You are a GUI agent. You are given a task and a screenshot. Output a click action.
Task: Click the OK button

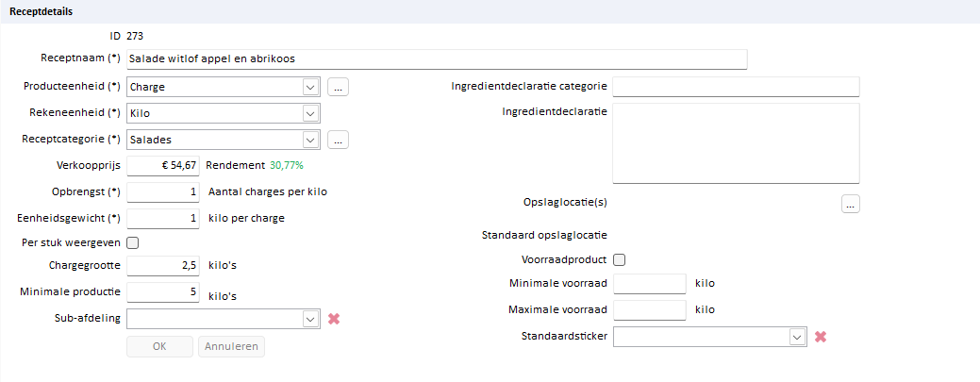tap(159, 346)
